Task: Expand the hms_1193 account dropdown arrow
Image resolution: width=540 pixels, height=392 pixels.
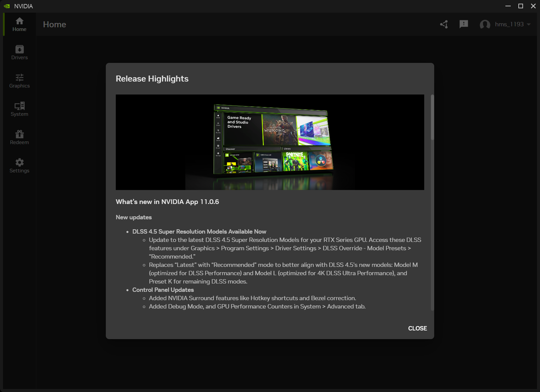Action: pyautogui.click(x=529, y=24)
